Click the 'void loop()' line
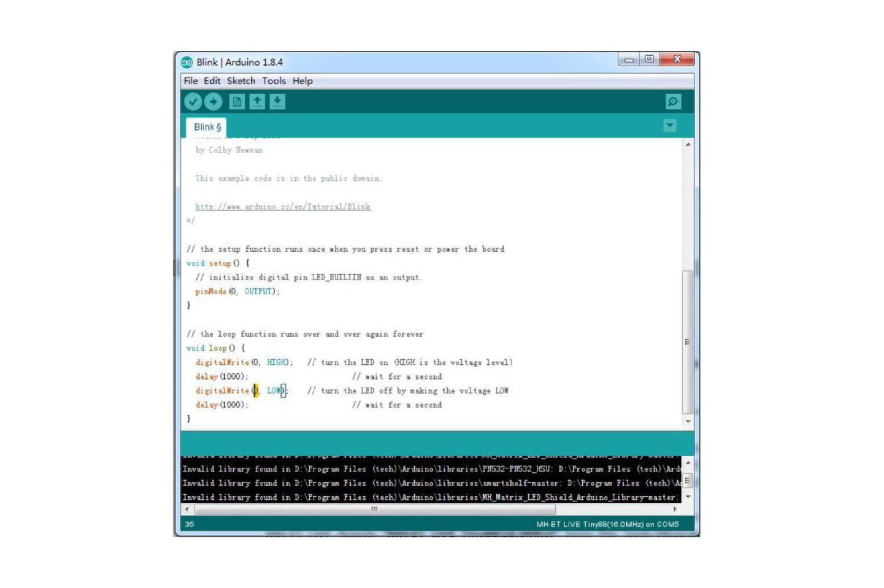 tap(216, 348)
